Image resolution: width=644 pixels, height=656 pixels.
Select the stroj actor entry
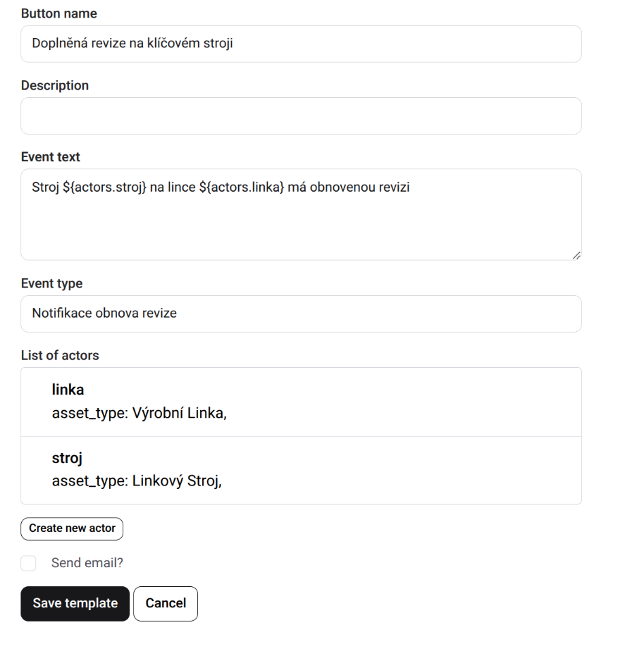coord(301,470)
